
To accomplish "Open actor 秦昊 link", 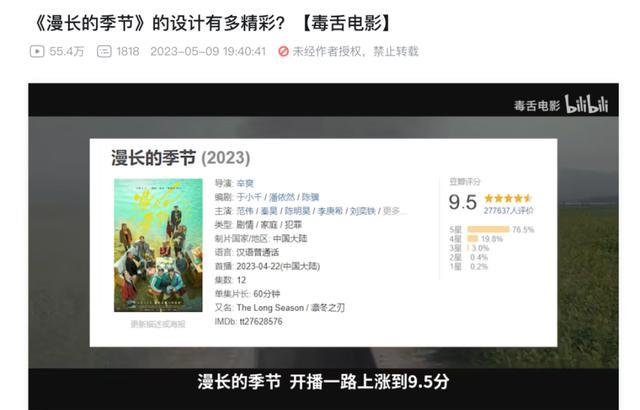I will point(269,211).
